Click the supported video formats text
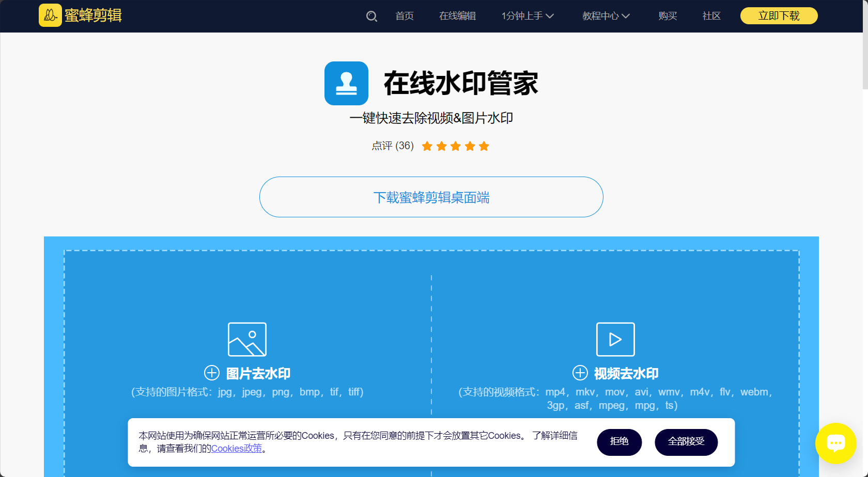 (x=615, y=399)
